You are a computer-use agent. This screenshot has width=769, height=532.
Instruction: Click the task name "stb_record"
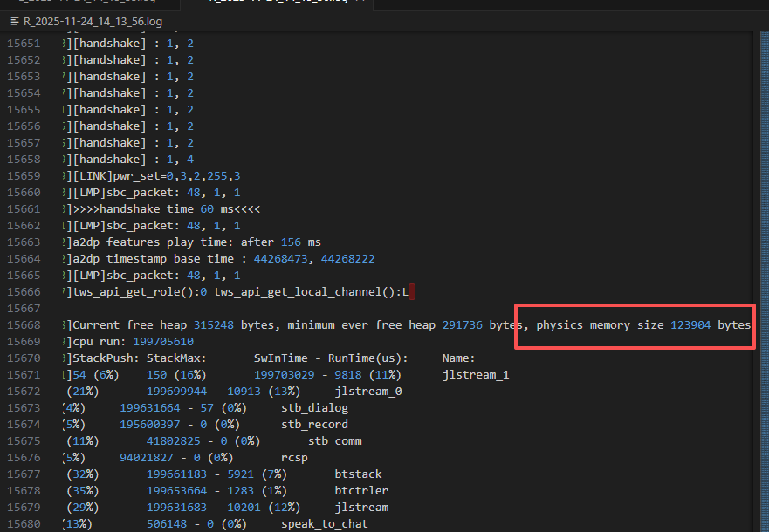click(x=314, y=425)
